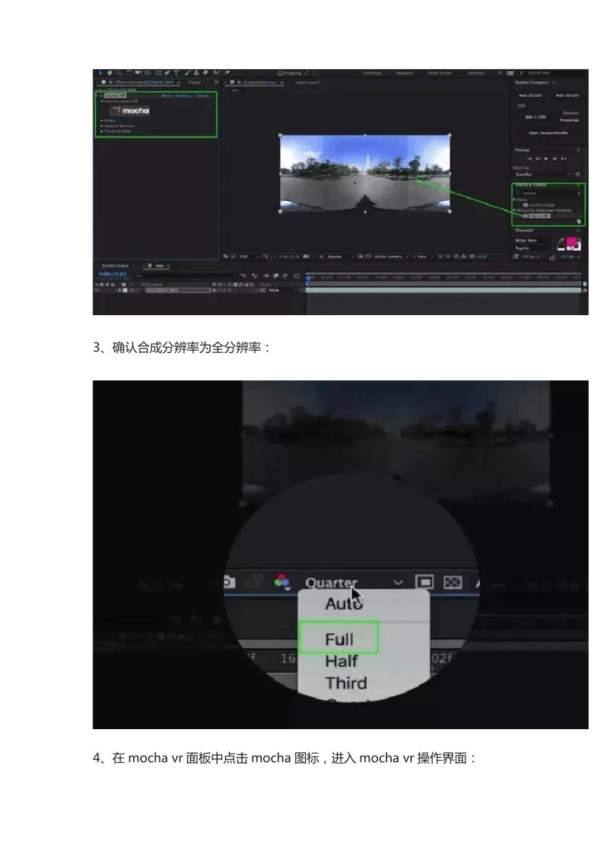
Task: Click the pink fill color swatch in Character
Action: coord(571,241)
